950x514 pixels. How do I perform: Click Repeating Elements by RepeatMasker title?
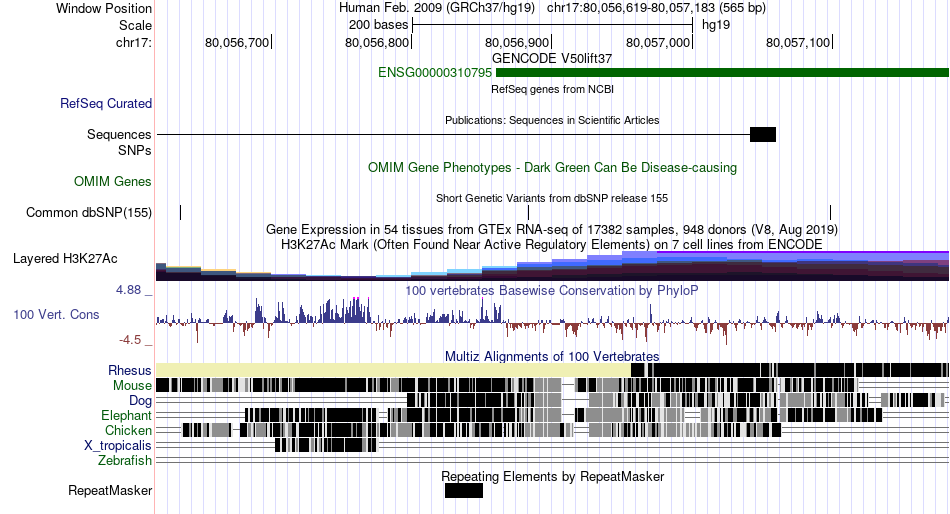[553, 476]
